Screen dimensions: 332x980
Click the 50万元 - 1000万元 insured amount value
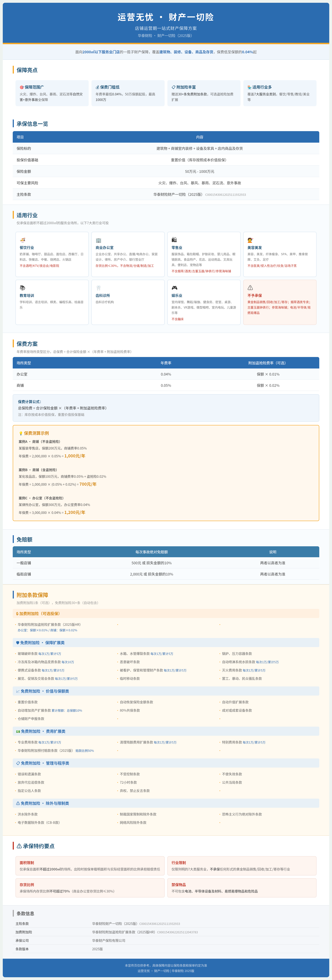click(200, 172)
